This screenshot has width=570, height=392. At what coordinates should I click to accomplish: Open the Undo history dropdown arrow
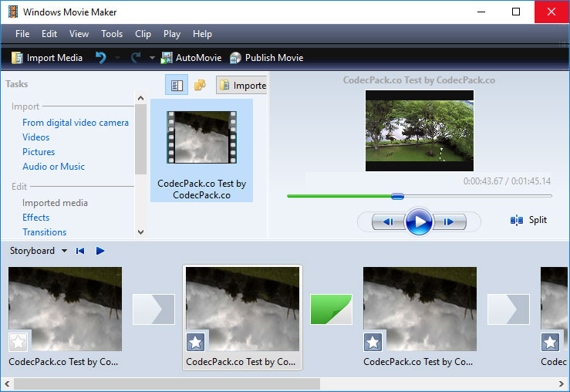[117, 58]
